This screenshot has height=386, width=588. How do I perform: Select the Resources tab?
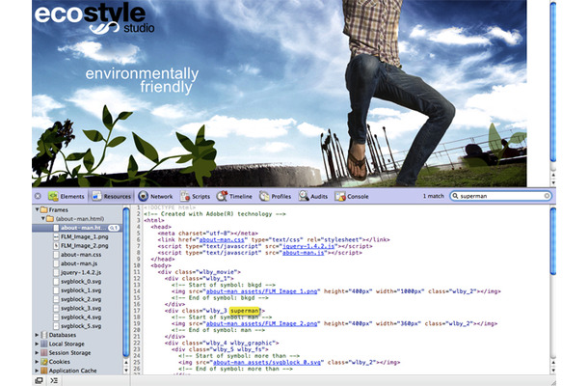coord(112,196)
